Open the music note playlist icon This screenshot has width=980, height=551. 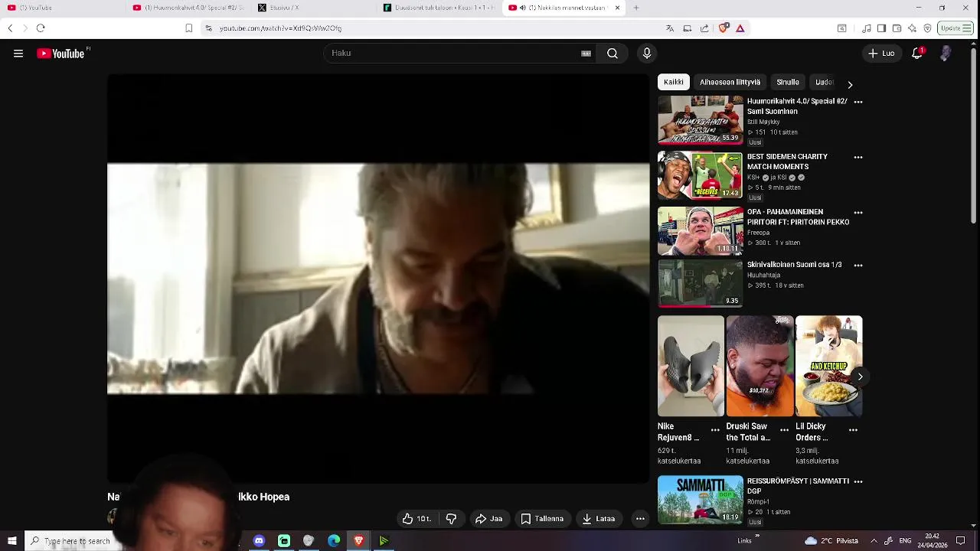(x=866, y=28)
